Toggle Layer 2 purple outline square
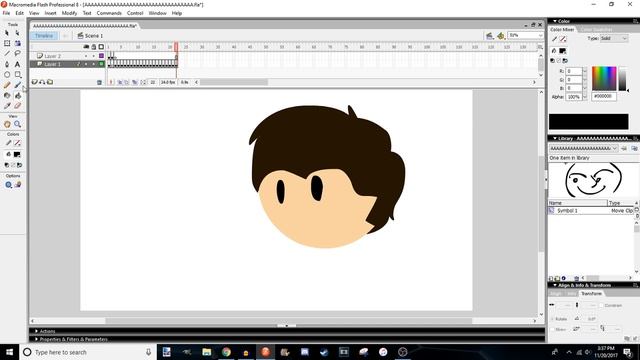Image resolution: width=640 pixels, height=360 pixels. pyautogui.click(x=101, y=56)
